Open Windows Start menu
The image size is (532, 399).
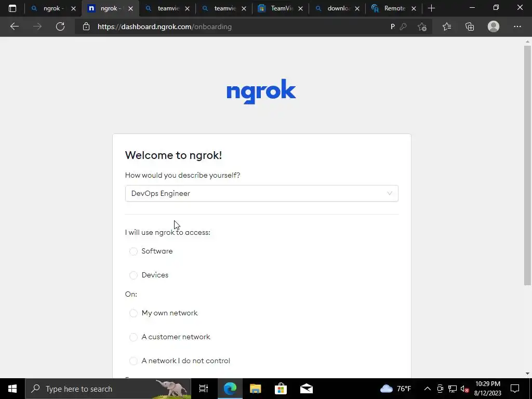[12, 389]
